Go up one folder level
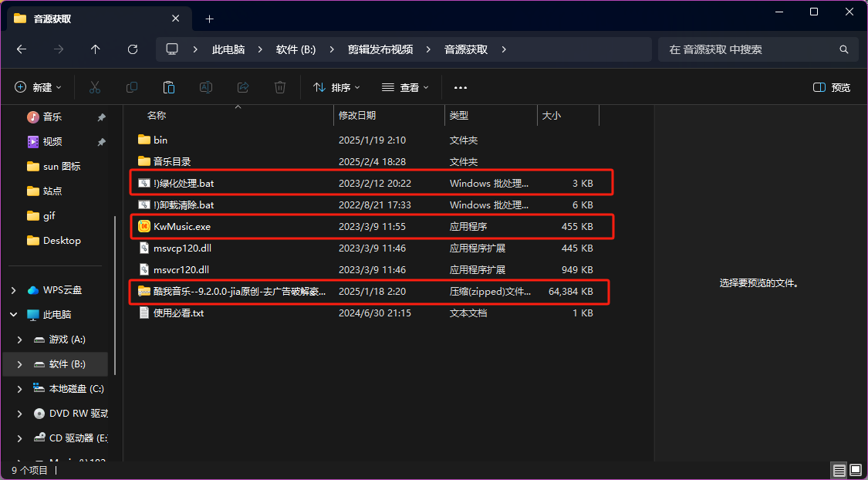 95,49
